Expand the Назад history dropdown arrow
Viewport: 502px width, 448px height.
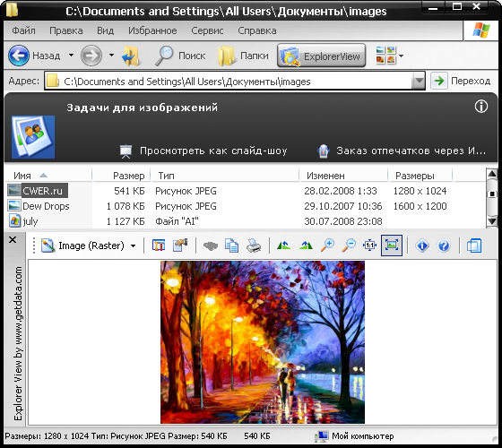(x=71, y=56)
